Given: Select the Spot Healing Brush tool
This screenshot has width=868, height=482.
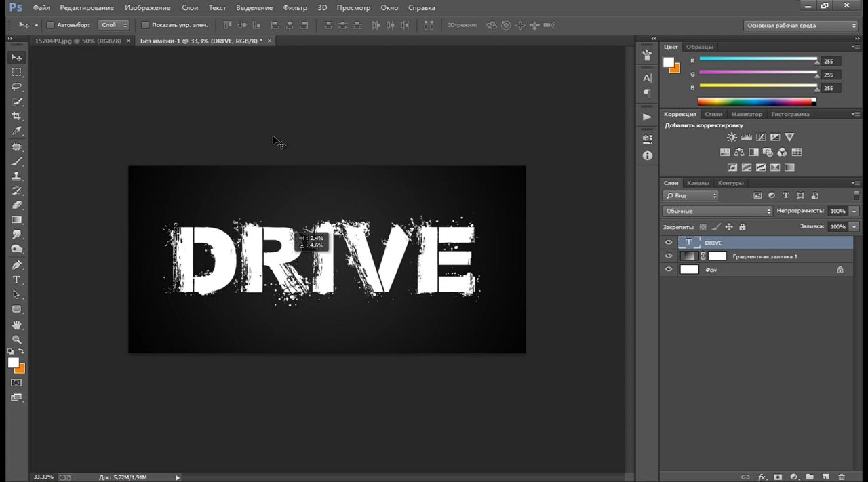Looking at the screenshot, I should (16, 147).
